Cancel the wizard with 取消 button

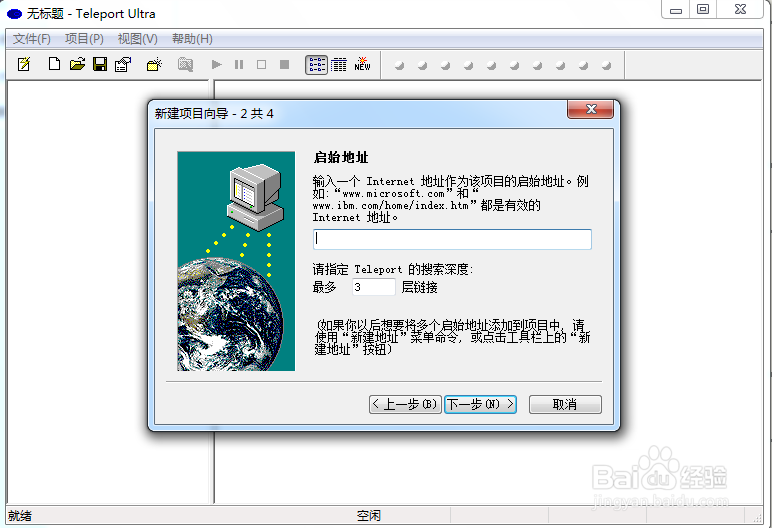pyautogui.click(x=565, y=404)
